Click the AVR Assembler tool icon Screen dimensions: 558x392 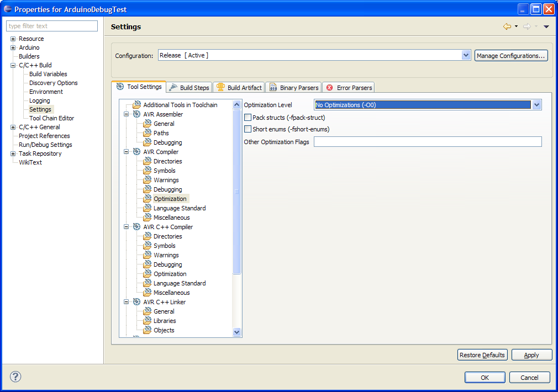(136, 114)
